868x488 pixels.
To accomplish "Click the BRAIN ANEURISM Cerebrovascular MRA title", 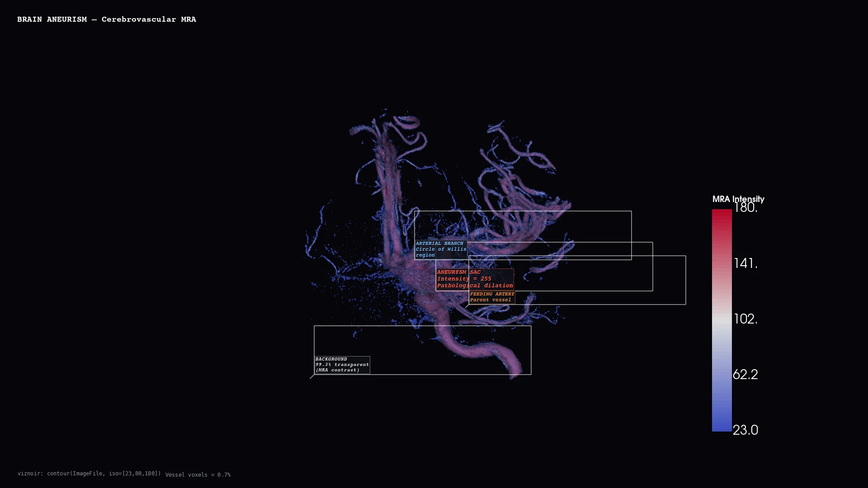I will [107, 19].
